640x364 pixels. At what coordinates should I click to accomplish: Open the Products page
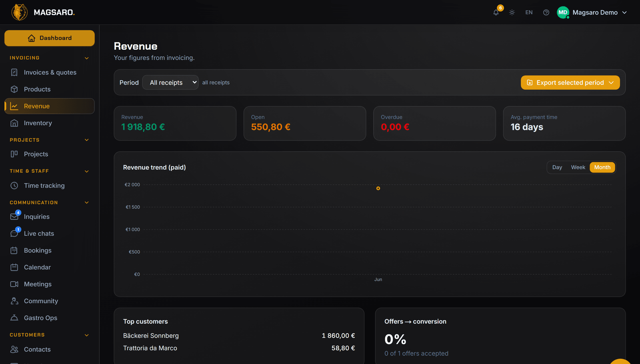[x=50, y=89]
